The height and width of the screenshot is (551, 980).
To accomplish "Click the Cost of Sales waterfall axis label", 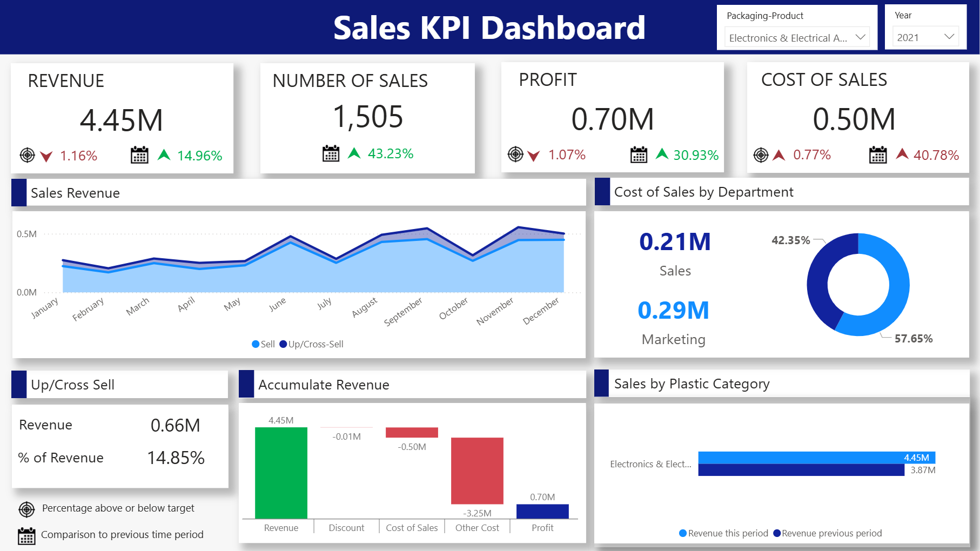I will pyautogui.click(x=412, y=528).
